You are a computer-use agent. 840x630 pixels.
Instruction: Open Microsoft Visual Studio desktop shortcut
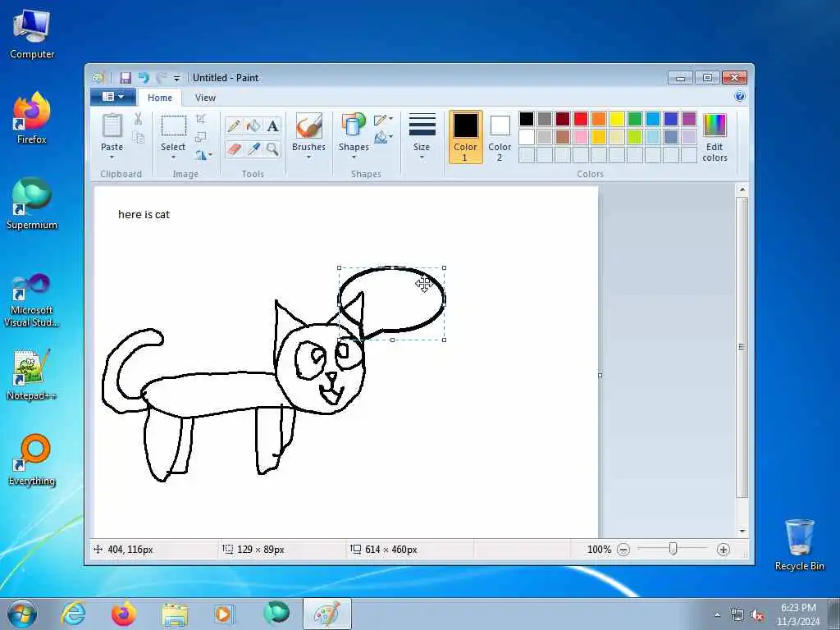pos(32,300)
